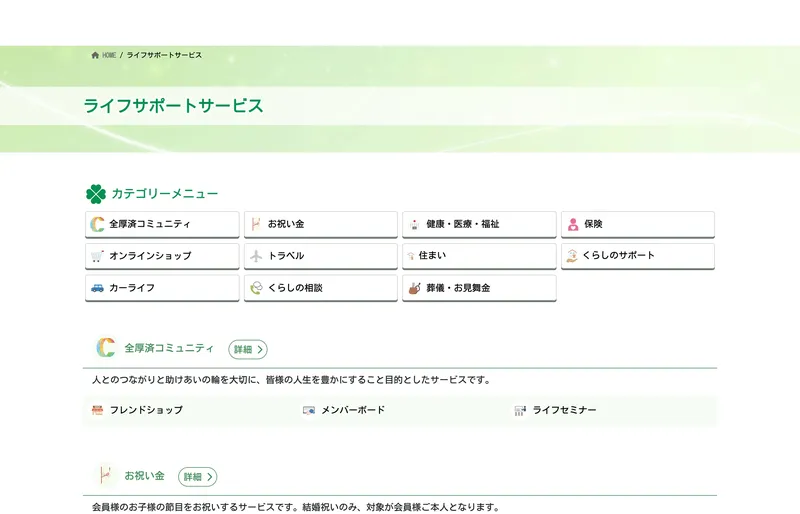Click the ライフセミナー seminar icon
Viewport: 800px width, 514px height.
(x=520, y=410)
